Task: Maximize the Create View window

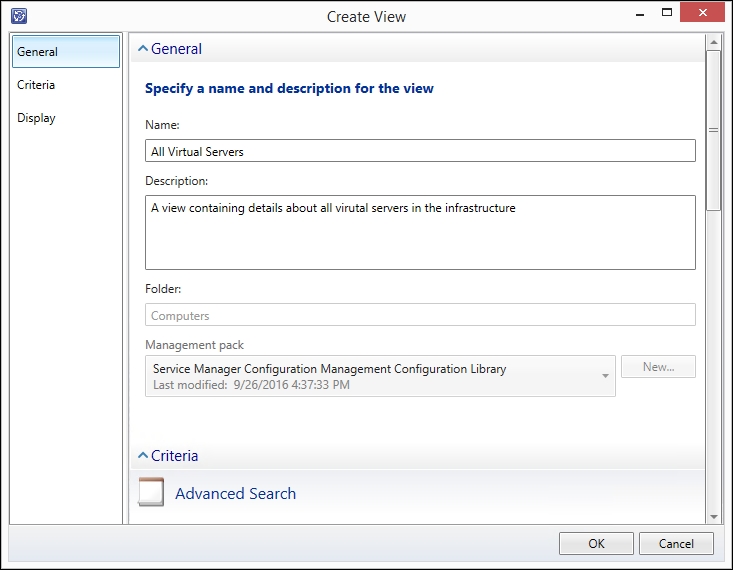Action: (667, 13)
